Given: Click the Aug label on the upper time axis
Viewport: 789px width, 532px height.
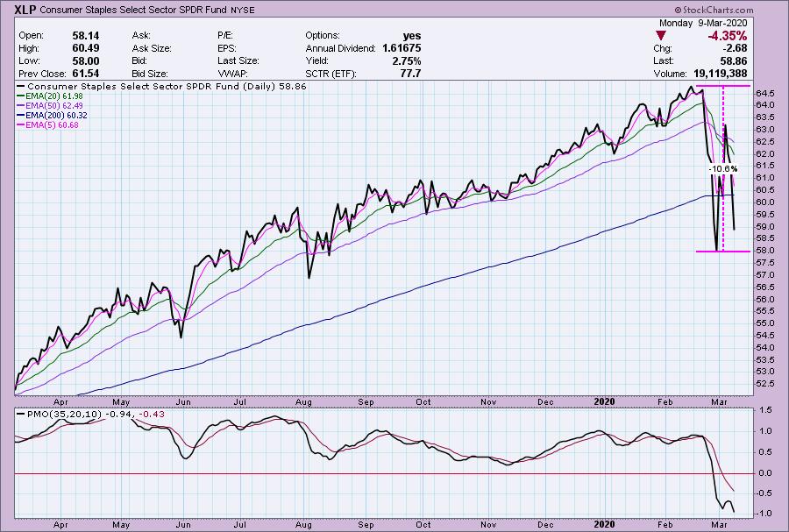Looking at the screenshot, I should point(303,402).
